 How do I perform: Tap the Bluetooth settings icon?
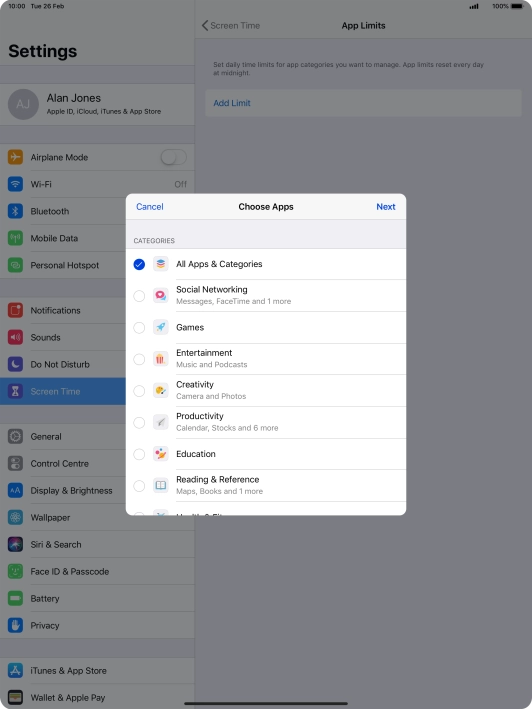15,211
